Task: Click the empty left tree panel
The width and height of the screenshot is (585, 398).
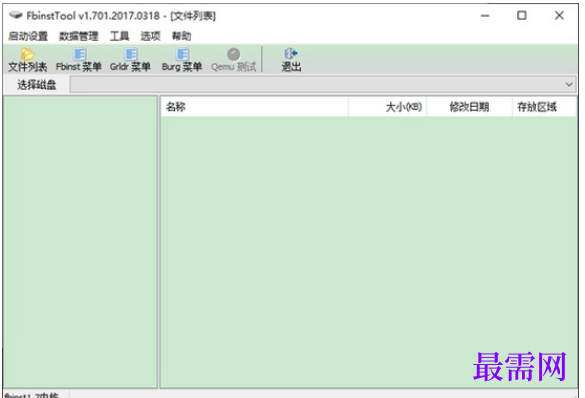Action: [80, 242]
